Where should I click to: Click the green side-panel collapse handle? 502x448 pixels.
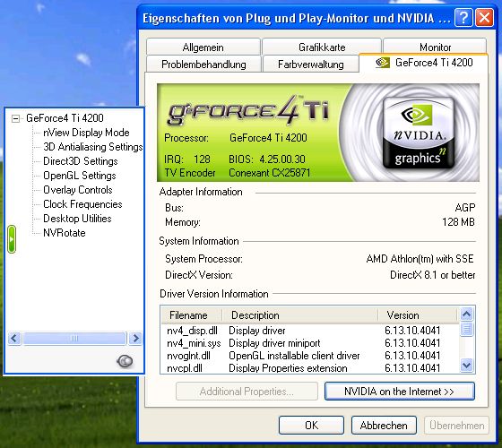(12, 239)
